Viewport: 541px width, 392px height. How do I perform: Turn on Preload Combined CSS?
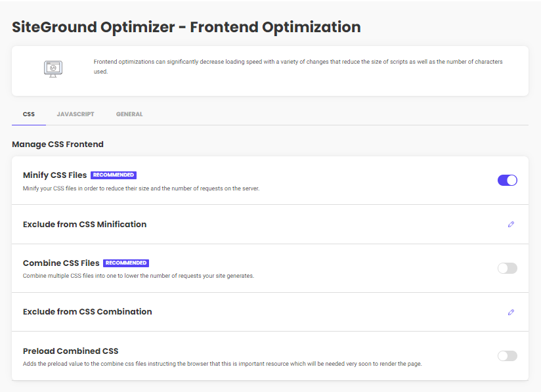[507, 355]
